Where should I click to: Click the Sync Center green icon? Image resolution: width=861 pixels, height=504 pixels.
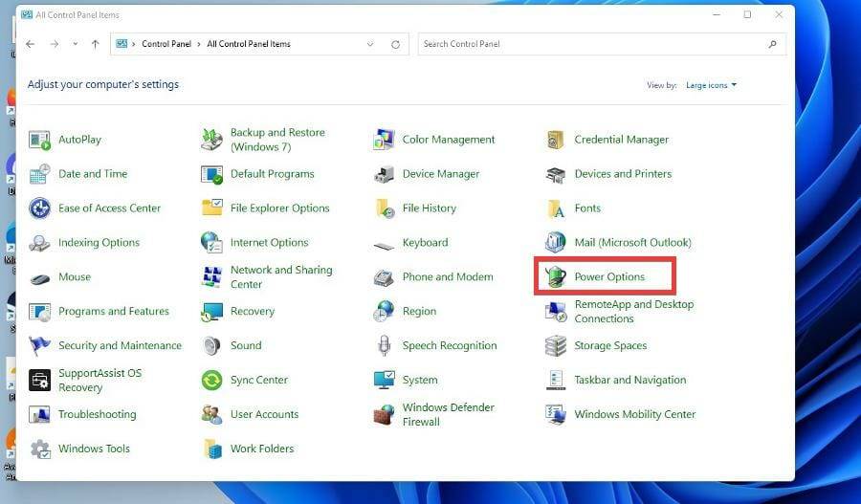pos(211,381)
